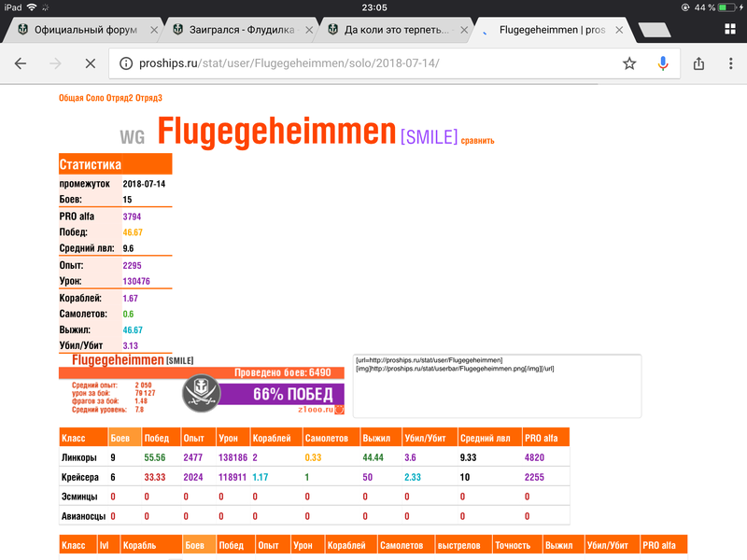Sort ship table by Точность column
Viewport: 747px width, 560px height.
click(x=517, y=546)
